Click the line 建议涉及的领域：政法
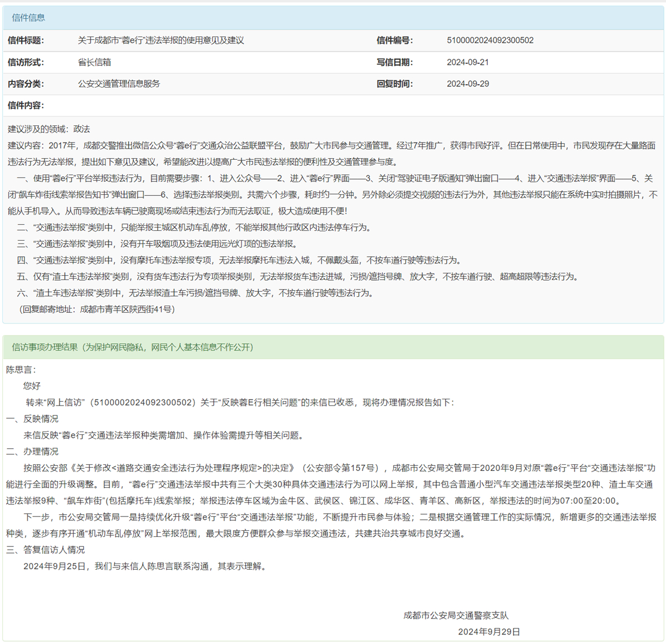Screen dimensions: 666x644 pos(49,129)
